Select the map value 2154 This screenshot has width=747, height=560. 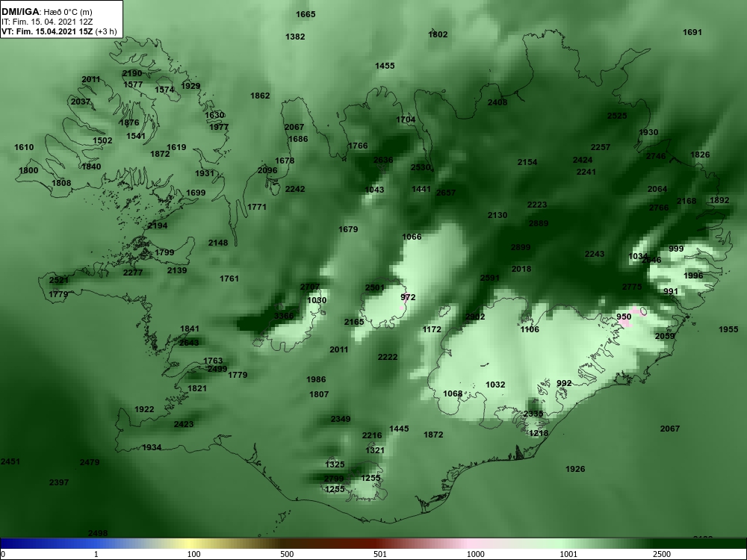coord(527,162)
